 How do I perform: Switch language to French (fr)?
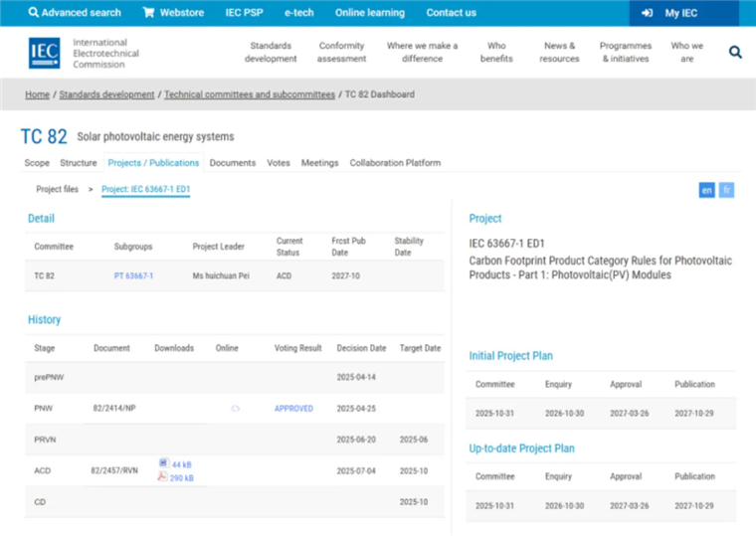(x=726, y=190)
